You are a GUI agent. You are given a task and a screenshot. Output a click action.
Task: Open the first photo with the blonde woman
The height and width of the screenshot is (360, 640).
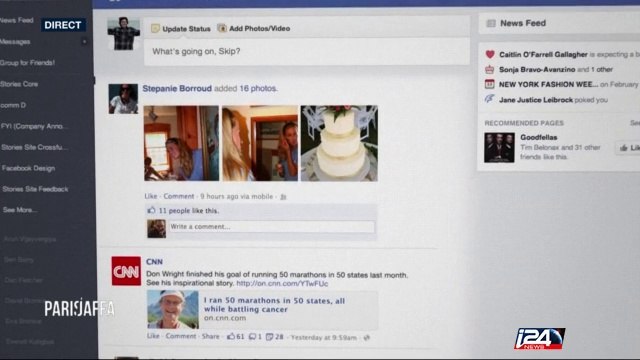pyautogui.click(x=181, y=143)
